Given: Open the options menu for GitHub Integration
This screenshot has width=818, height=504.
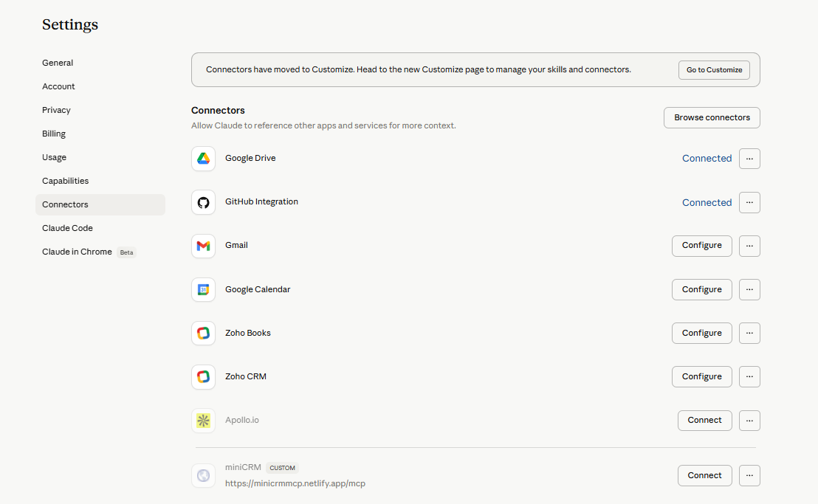Looking at the screenshot, I should click(x=749, y=202).
